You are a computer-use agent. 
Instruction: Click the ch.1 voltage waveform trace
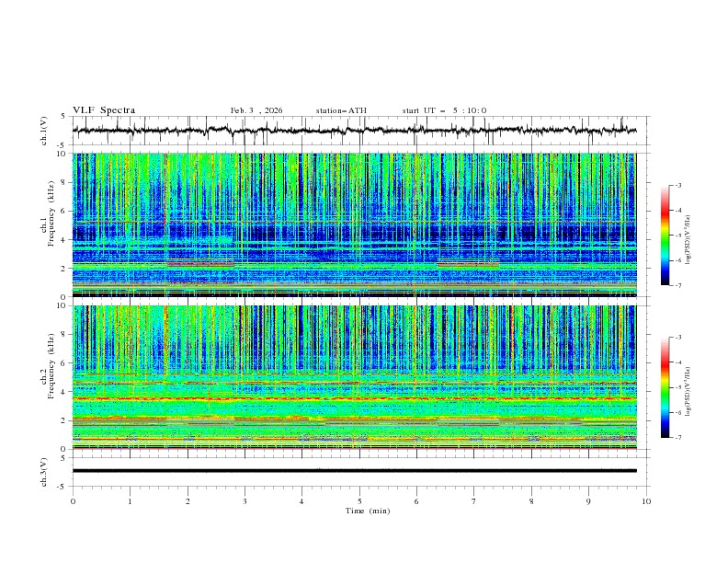pyautogui.click(x=354, y=131)
